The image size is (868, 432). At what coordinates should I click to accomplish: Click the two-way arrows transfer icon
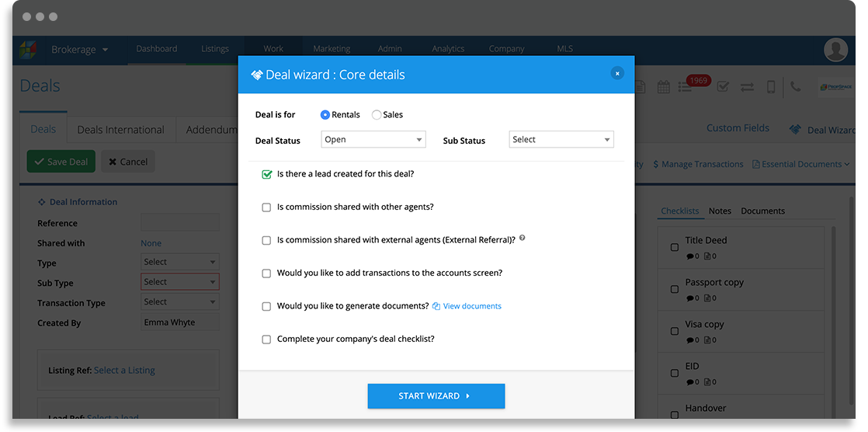coord(747,87)
